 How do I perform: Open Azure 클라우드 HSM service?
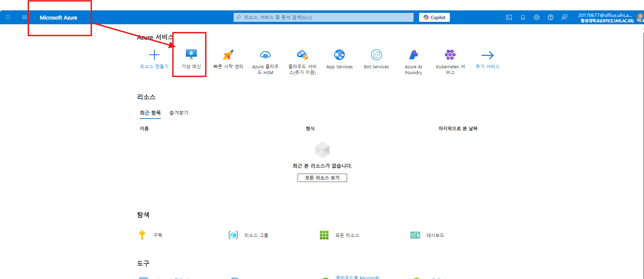pyautogui.click(x=265, y=62)
